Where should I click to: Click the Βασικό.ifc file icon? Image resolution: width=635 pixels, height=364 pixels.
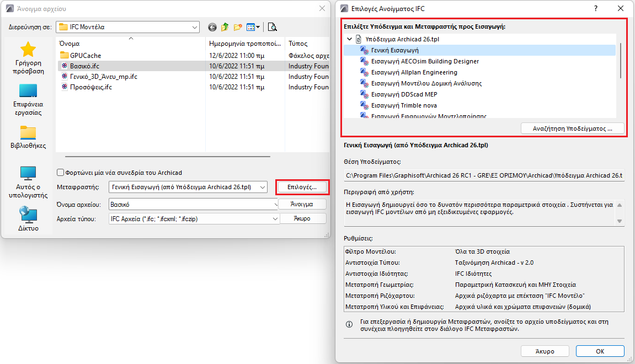pos(65,66)
